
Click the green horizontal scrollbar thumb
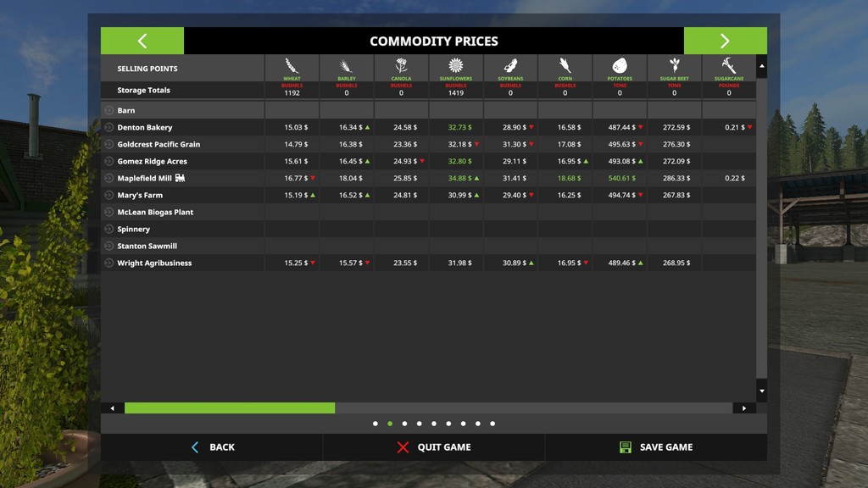(x=230, y=408)
